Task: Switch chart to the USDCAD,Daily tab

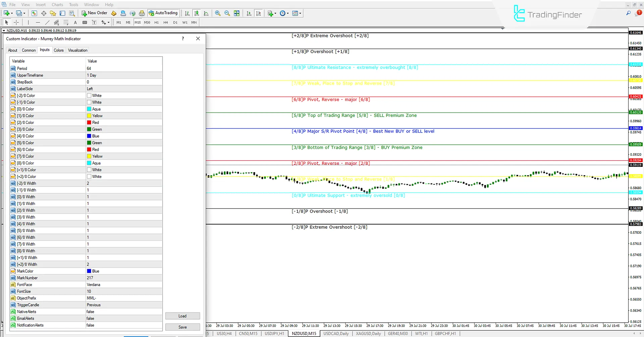Action: click(336, 333)
